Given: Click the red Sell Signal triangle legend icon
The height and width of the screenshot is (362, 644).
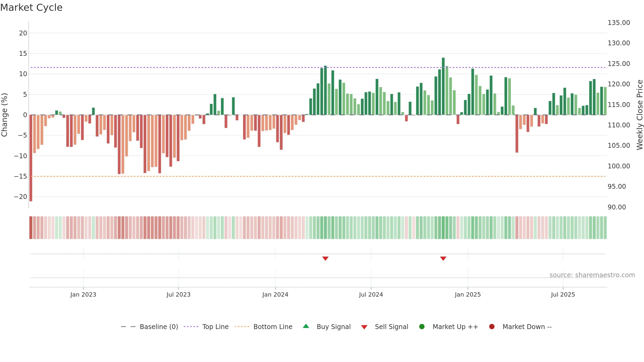Looking at the screenshot, I should coord(364,327).
